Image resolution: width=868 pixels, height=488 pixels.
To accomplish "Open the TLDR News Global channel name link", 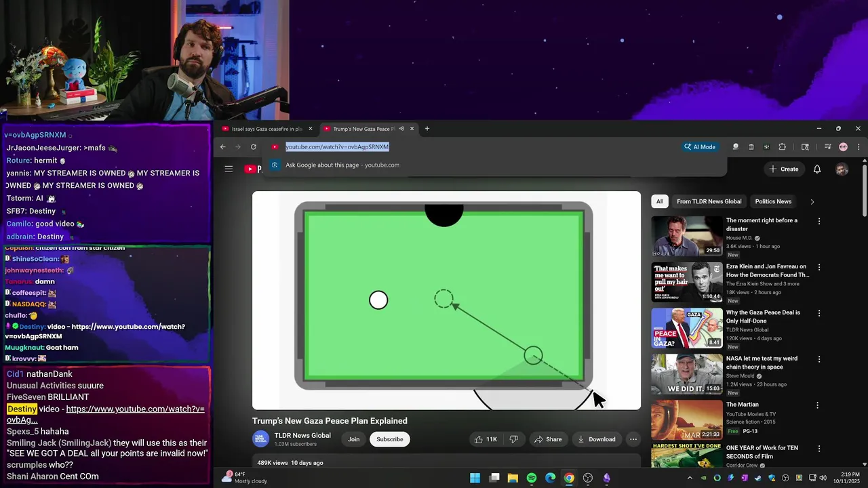I will [302, 435].
